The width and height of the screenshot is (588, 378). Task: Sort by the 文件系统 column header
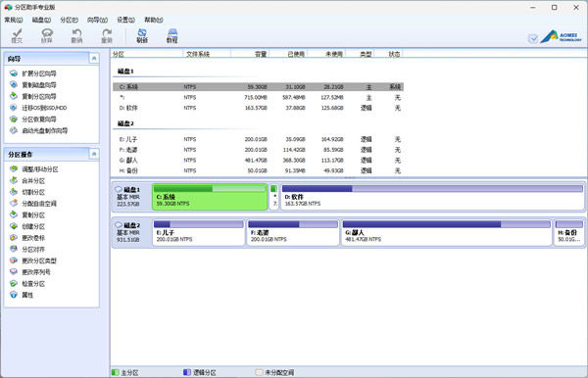click(207, 54)
